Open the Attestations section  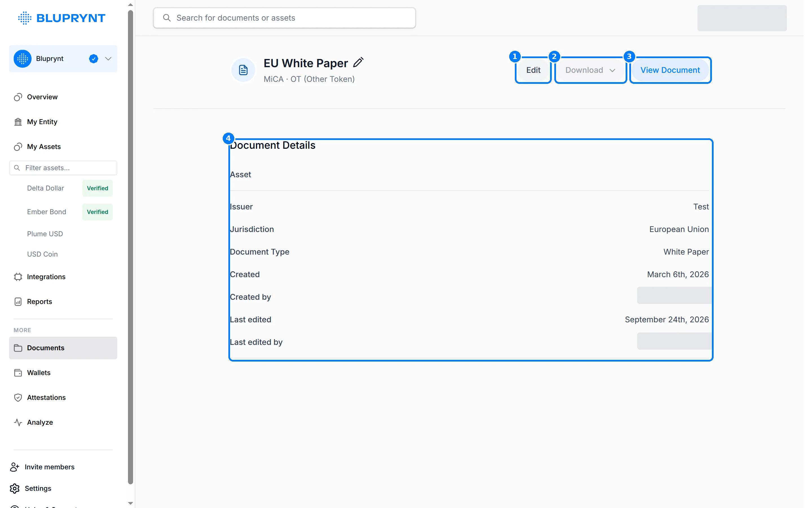coord(63,398)
